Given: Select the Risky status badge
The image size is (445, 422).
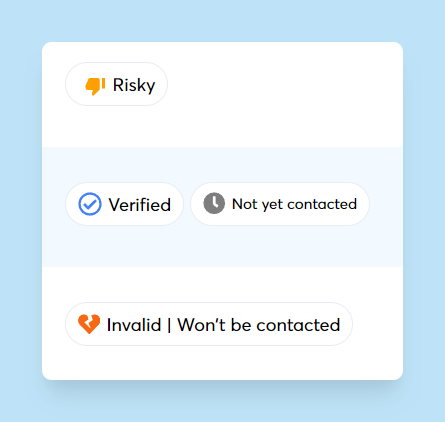Looking at the screenshot, I should pyautogui.click(x=116, y=84).
